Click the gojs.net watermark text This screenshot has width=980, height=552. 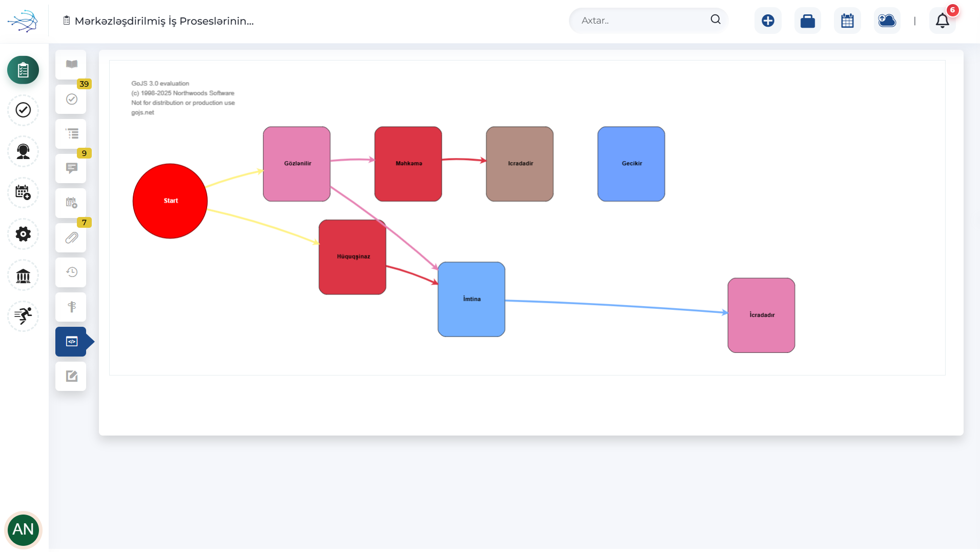click(x=142, y=112)
